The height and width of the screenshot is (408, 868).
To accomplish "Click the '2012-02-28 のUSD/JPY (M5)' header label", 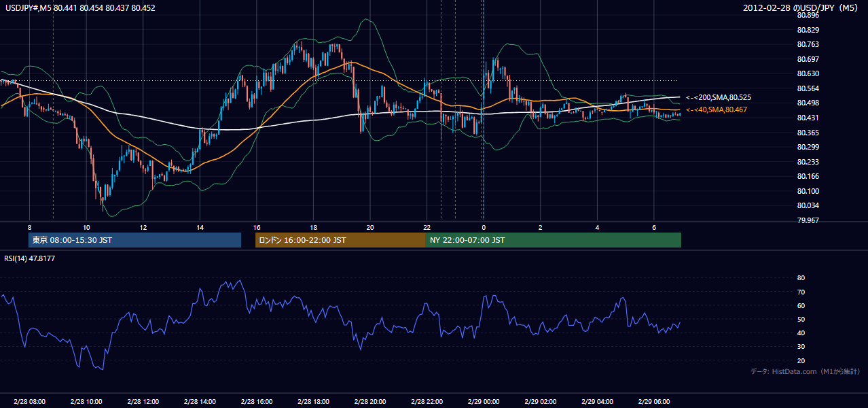I will tap(802, 8).
